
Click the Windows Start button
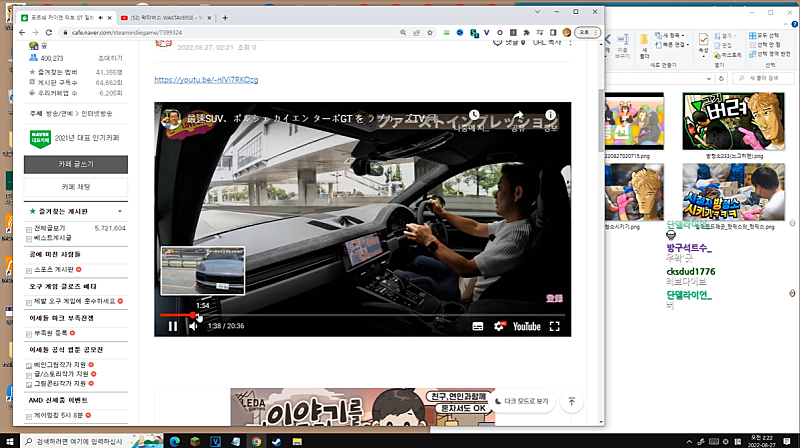[10, 440]
